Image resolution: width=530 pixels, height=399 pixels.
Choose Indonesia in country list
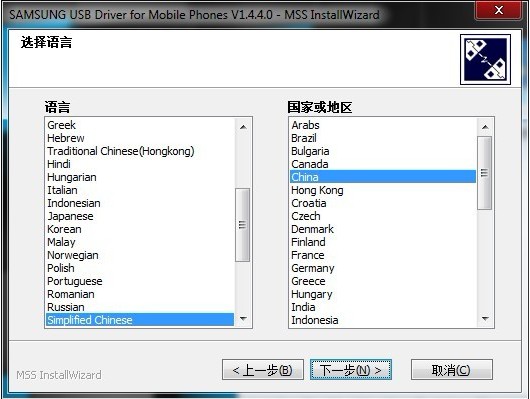pos(383,320)
